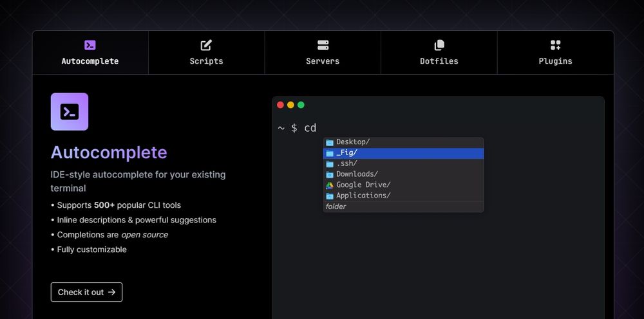Click the Plugins tab grid-plus icon
644x319 pixels.
coord(555,45)
